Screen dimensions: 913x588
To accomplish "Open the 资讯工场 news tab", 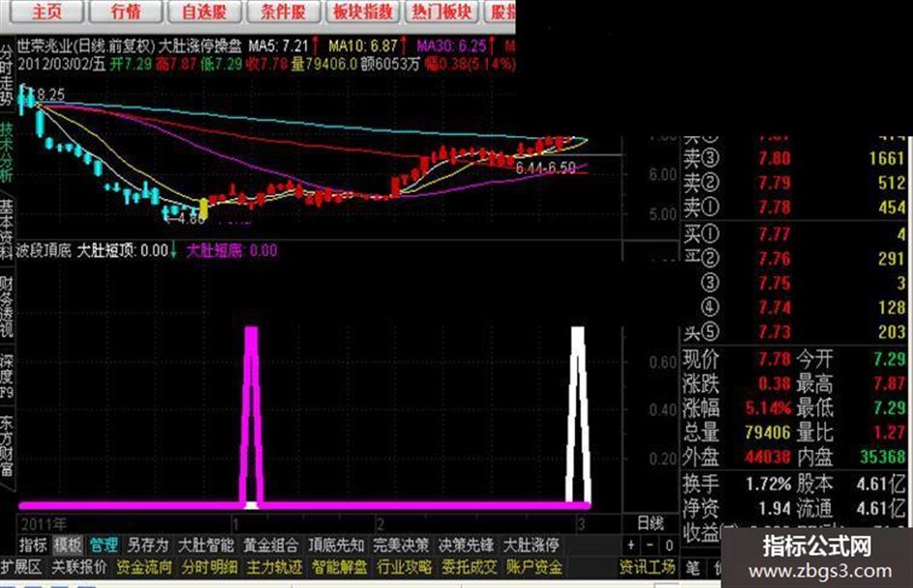I will click(x=647, y=567).
